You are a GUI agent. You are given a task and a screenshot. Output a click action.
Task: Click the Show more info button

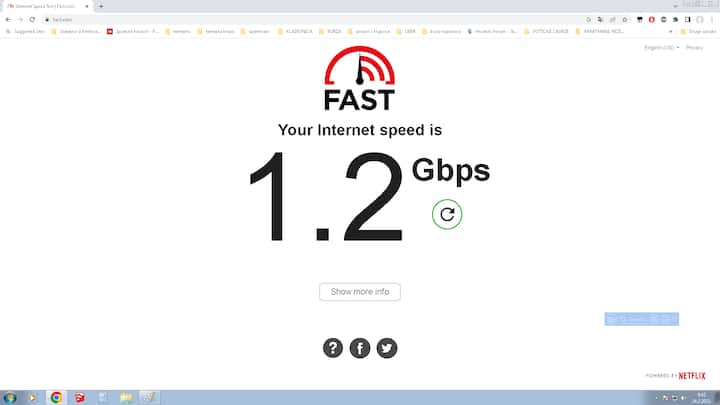(360, 292)
